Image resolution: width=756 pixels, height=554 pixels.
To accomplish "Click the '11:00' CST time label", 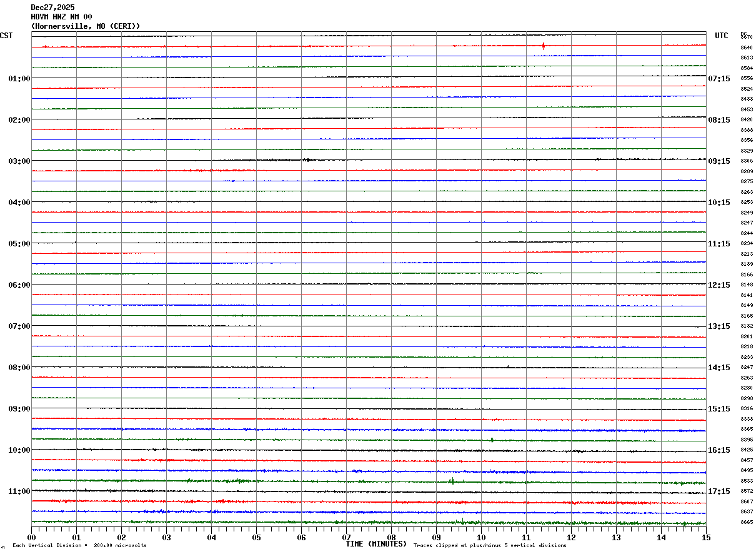I will [x=19, y=491].
